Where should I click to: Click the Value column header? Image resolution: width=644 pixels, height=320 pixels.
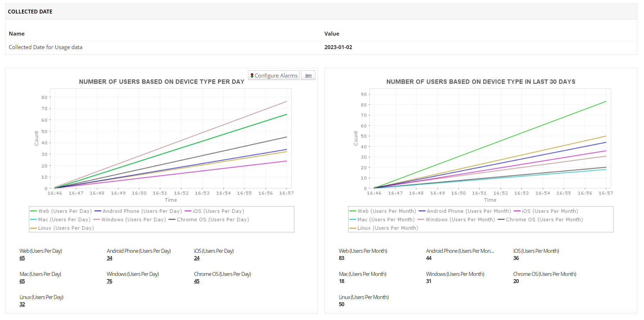coord(332,33)
